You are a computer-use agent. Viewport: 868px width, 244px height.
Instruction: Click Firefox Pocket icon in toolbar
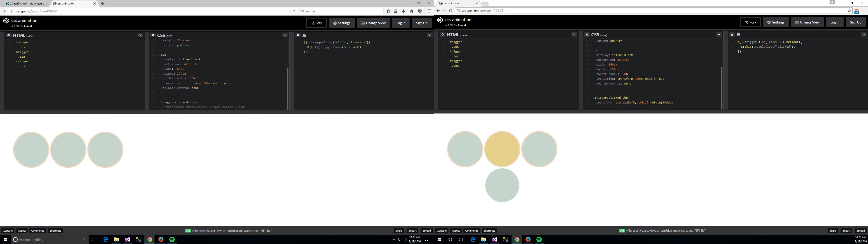tap(420, 11)
